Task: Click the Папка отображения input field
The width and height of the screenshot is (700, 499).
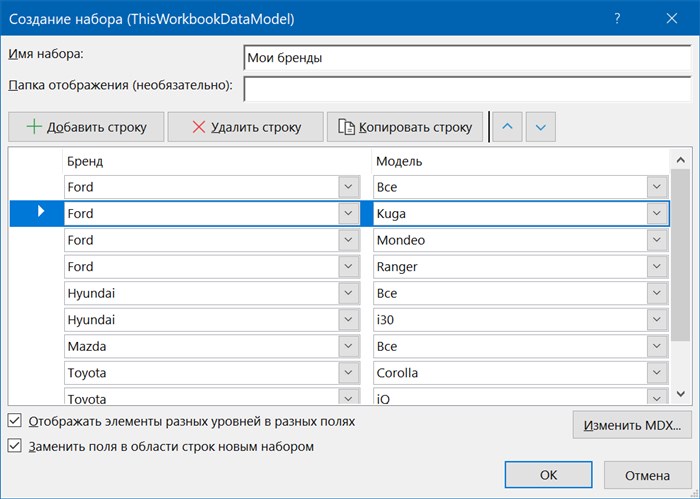Action: click(467, 89)
